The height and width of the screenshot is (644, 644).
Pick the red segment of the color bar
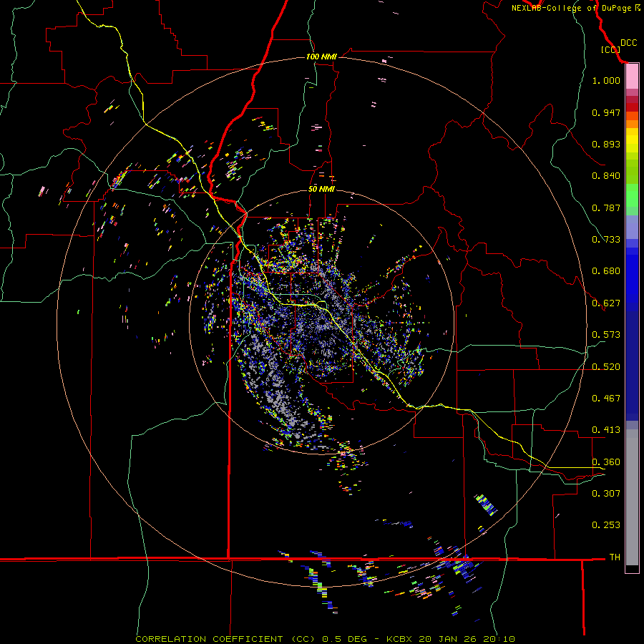coord(632,107)
